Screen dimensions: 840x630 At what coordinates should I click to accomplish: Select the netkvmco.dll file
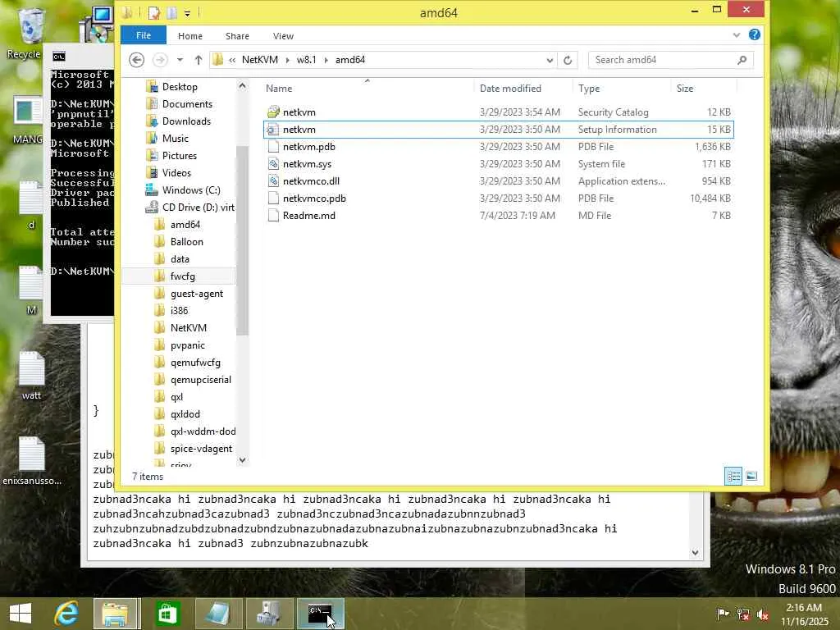498,181
